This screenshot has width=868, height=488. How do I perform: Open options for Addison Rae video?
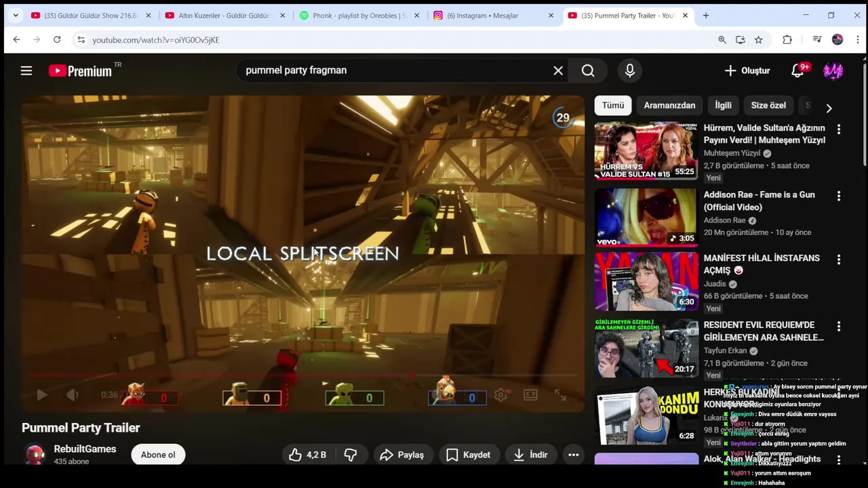point(839,196)
